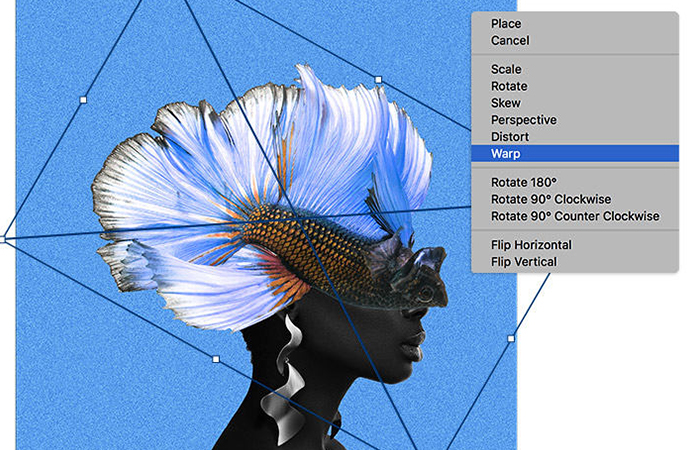This screenshot has width=690, height=450.
Task: Select Rotate 90° Counter Clockwise
Action: 575,216
